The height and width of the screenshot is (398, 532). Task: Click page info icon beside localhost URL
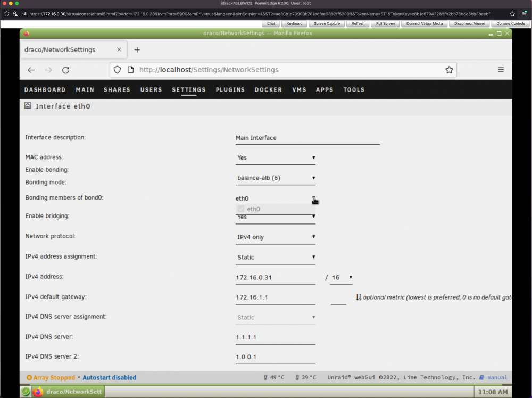[x=131, y=70]
